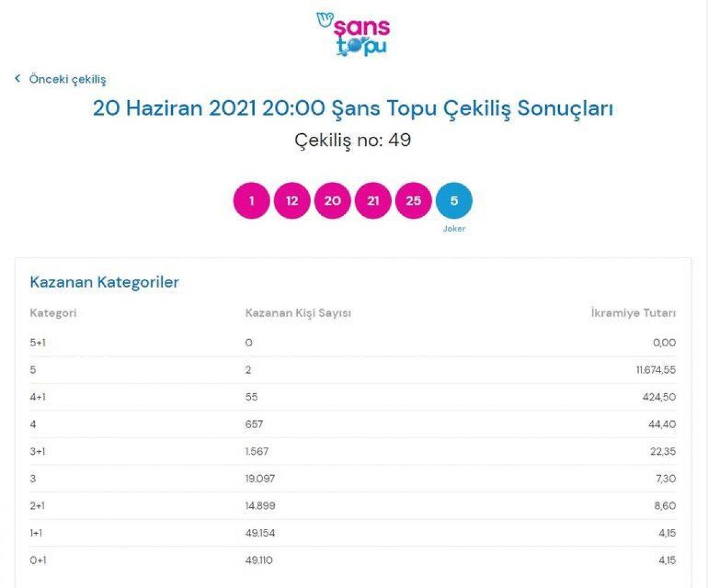Select the blue Joker ball showing 5
Image resolution: width=708 pixels, height=588 pixels.
click(453, 201)
